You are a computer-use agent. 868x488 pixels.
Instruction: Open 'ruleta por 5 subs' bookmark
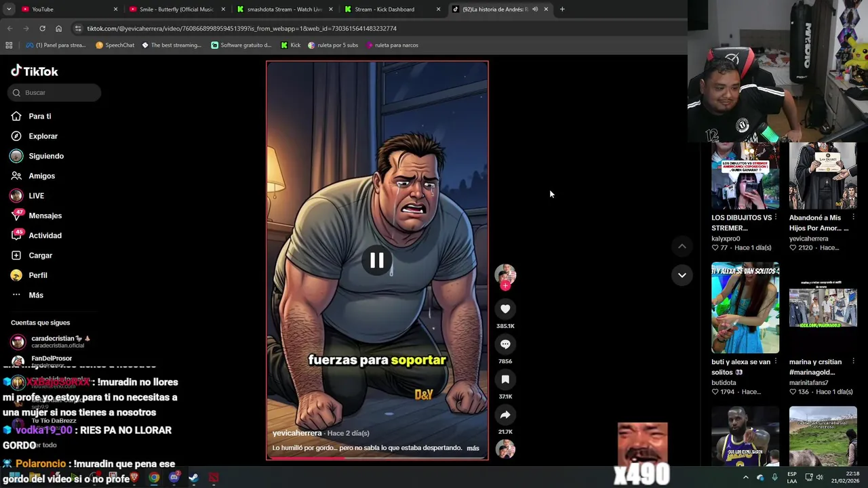(333, 45)
